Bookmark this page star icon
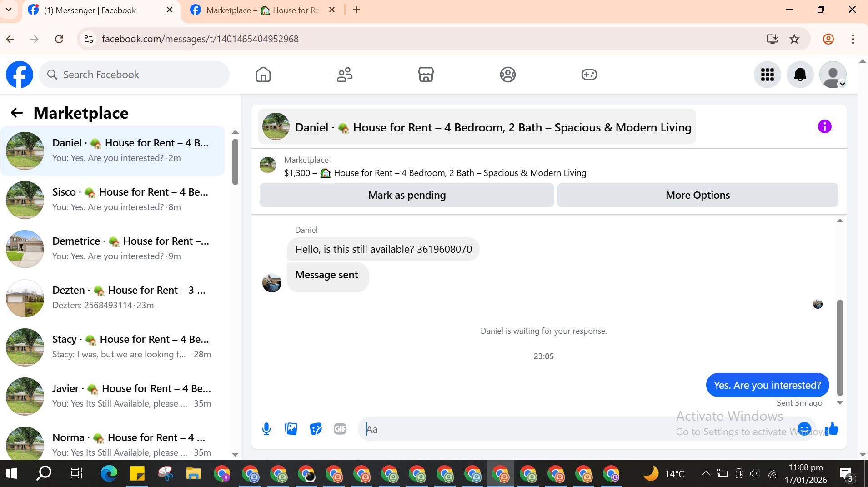 pos(794,39)
